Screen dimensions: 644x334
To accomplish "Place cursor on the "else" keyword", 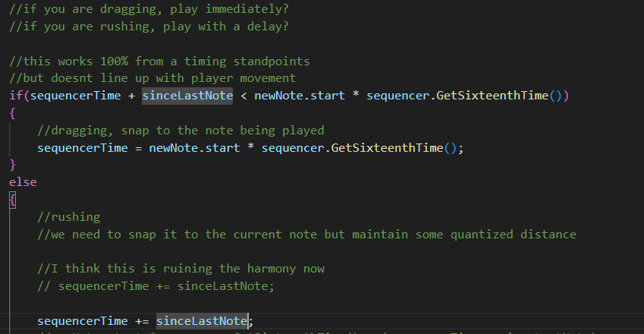I will point(23,182).
